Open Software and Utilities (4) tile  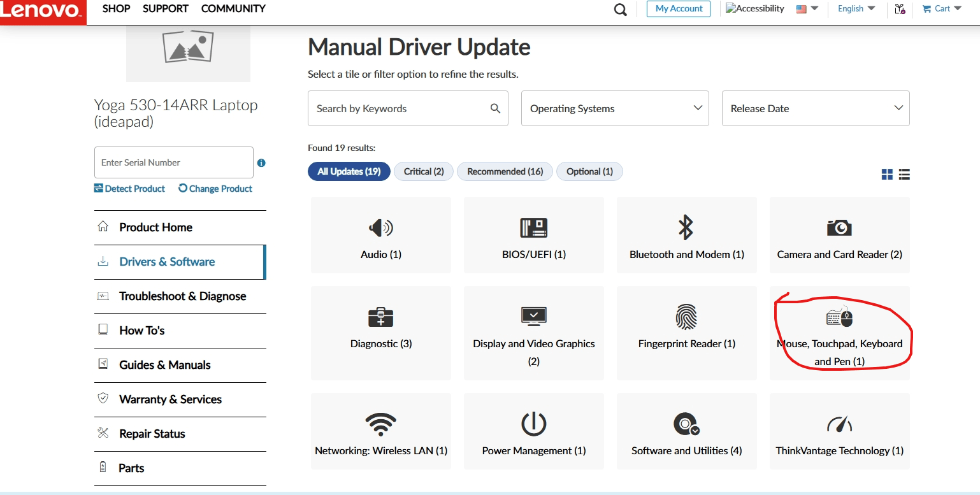coord(687,431)
